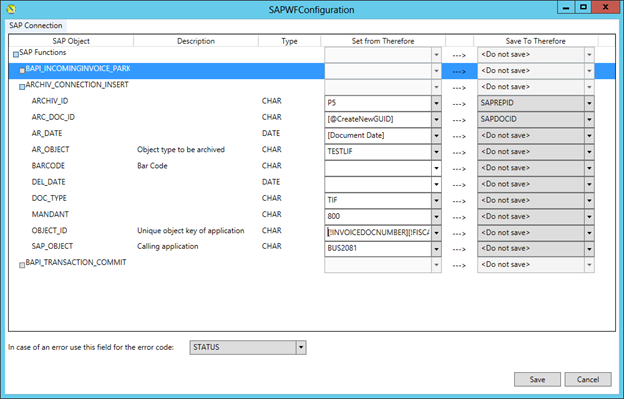Click the P5 input field for ARCHIV_ID
Viewport: 624px width, 399px height.
378,103
